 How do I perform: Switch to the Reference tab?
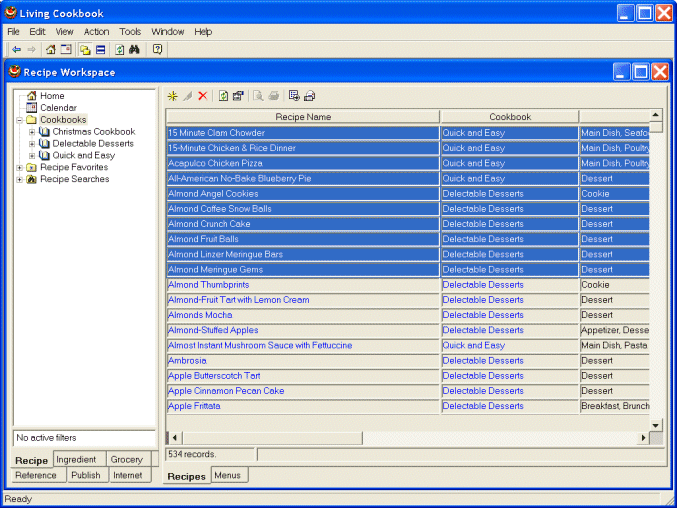click(x=38, y=475)
